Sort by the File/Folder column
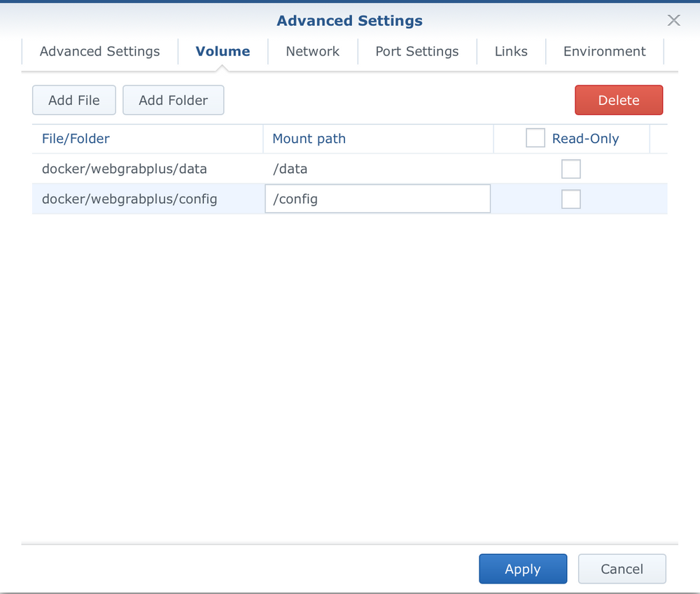 (76, 138)
